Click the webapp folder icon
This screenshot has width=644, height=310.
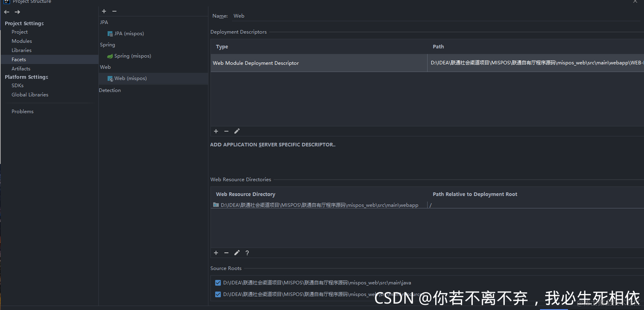216,205
